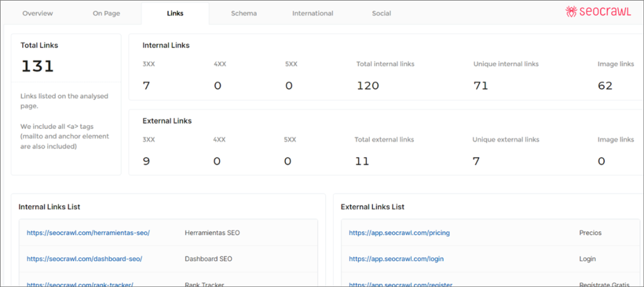The width and height of the screenshot is (644, 287).
Task: Click the 'Herramientas SEO' anchor text
Action: [213, 232]
